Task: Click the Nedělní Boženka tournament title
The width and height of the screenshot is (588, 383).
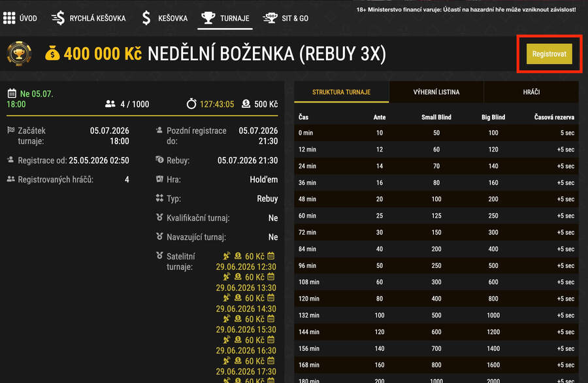Action: [x=267, y=54]
